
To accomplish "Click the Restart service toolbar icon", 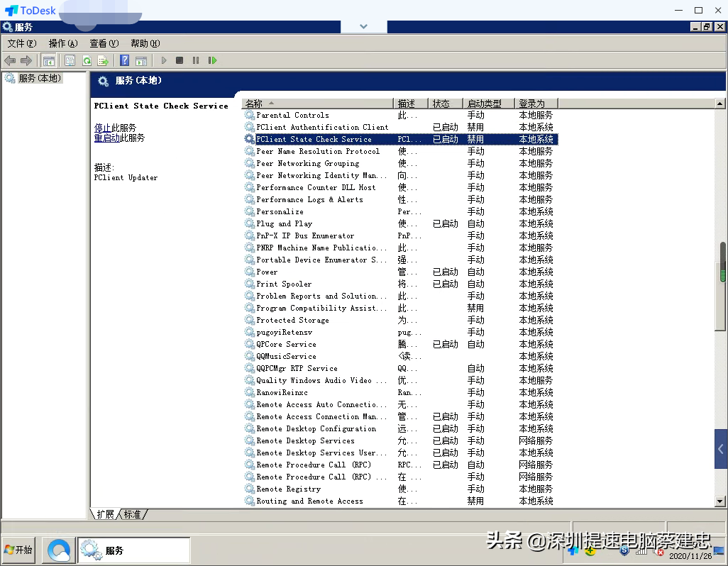I will [x=212, y=61].
